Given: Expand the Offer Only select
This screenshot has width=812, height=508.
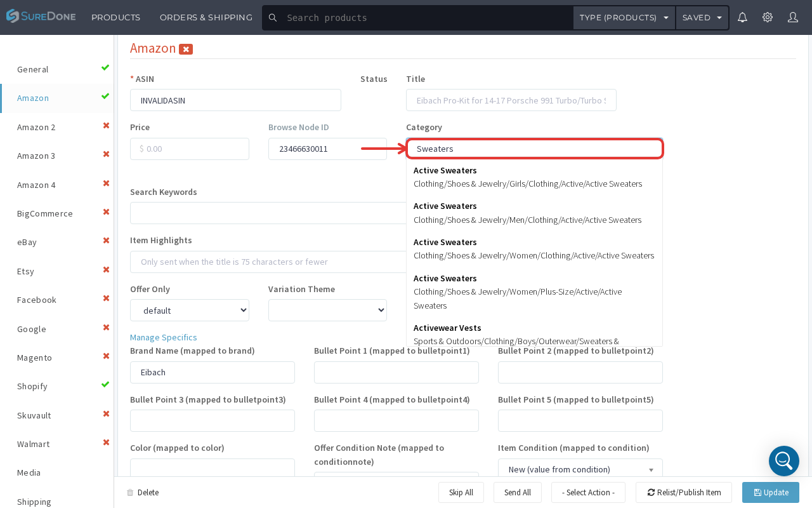Looking at the screenshot, I should click(x=190, y=311).
